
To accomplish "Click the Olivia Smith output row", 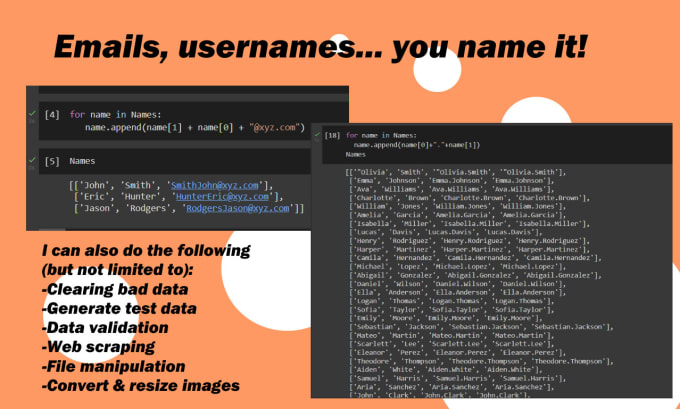I will [x=456, y=172].
